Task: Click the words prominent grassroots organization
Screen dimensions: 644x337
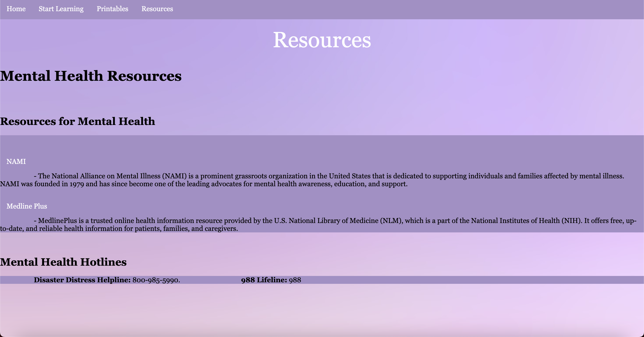Action: click(x=254, y=176)
